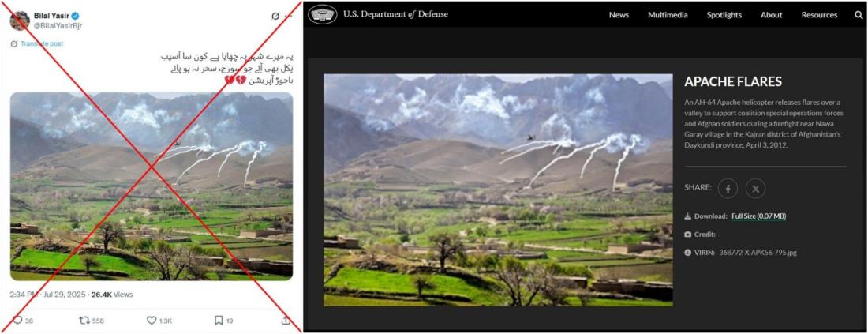This screenshot has height=334, width=868.
Task: Bookmark the tweet with bookmark icon
Action: (219, 320)
